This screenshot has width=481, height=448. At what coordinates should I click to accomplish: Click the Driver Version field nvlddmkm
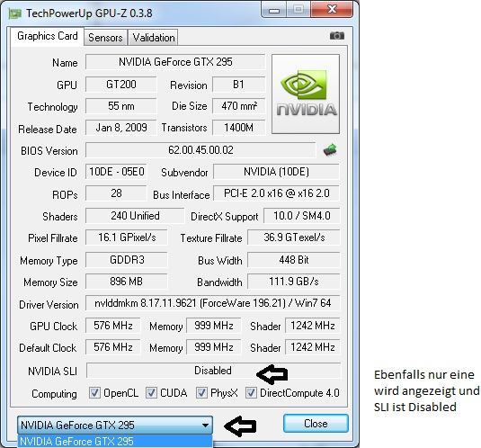coord(212,303)
